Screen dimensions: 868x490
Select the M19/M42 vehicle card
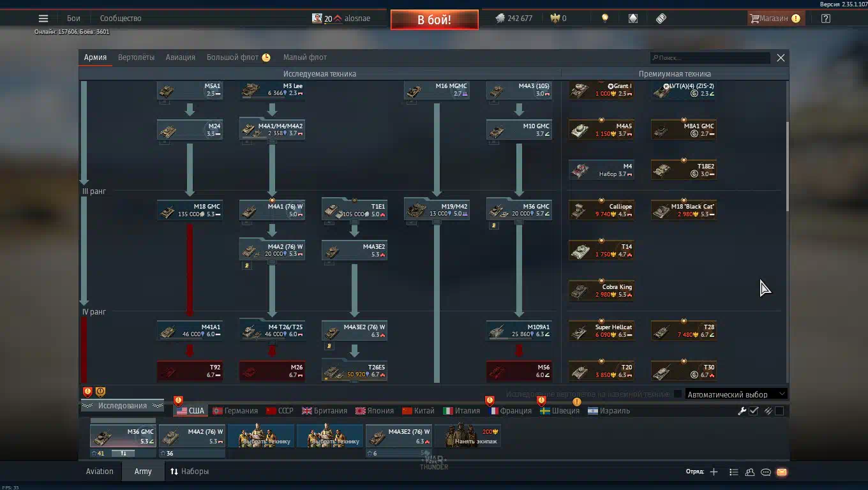437,211
